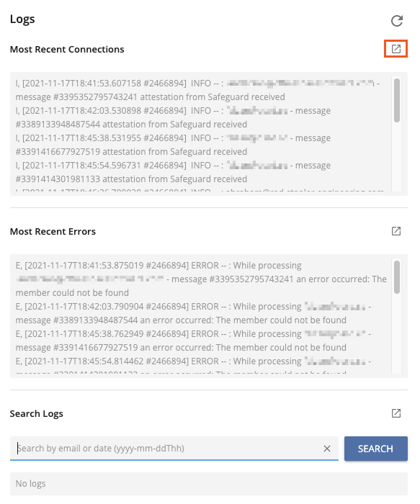
Task: Select connection log message #3391416677927519
Action: 173,145
